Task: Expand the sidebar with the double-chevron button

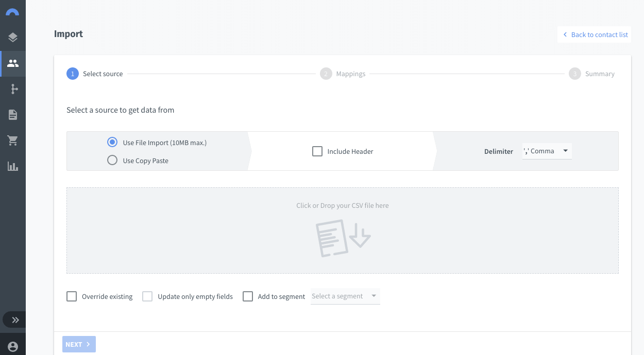Action: coord(15,320)
